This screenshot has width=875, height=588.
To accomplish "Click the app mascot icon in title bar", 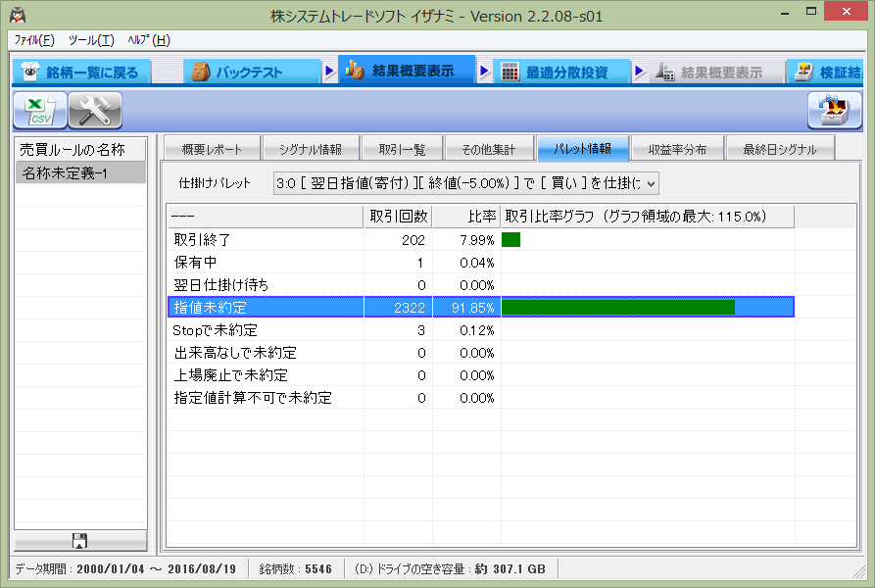I will tap(18, 15).
